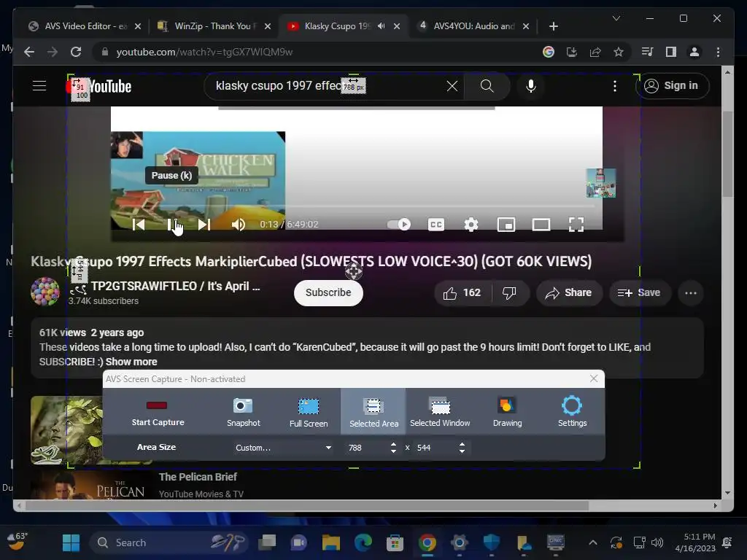Open File Explorer from the taskbar
Viewport: 747px width, 560px height.
pyautogui.click(x=331, y=542)
